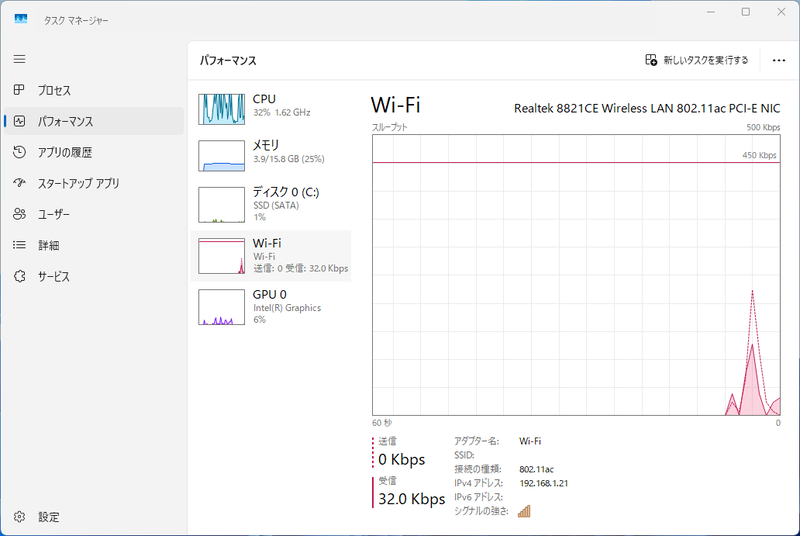Click the 新しいタスクを実行する icon
The height and width of the screenshot is (536, 800).
click(651, 60)
